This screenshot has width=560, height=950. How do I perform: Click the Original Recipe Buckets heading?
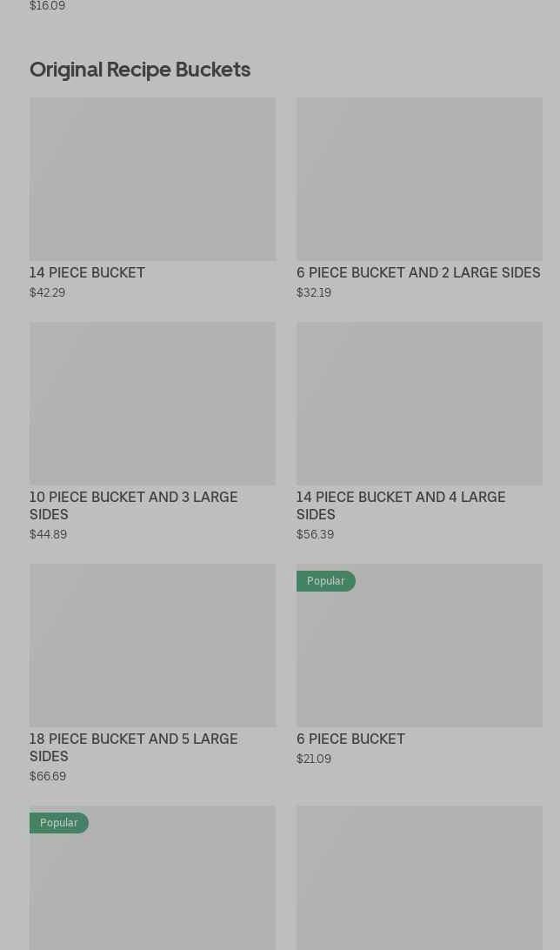pos(140,70)
